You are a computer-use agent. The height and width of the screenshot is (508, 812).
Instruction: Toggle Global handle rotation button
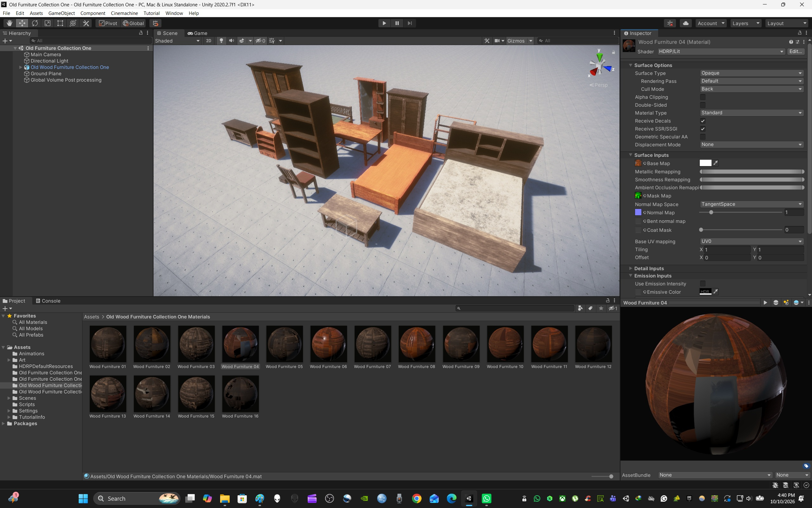click(134, 23)
